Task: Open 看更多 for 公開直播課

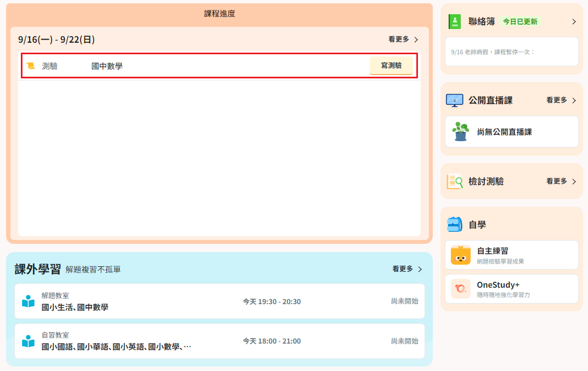Action: tap(557, 100)
